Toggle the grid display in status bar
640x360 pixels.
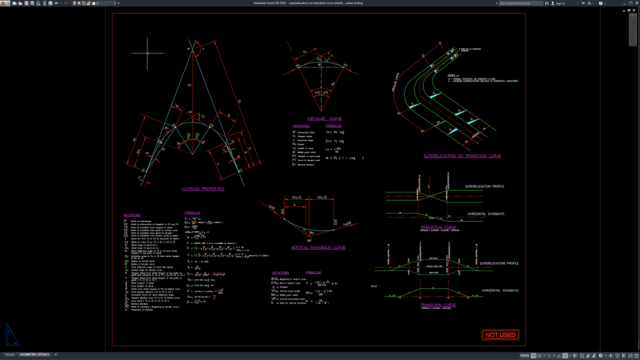(533, 356)
